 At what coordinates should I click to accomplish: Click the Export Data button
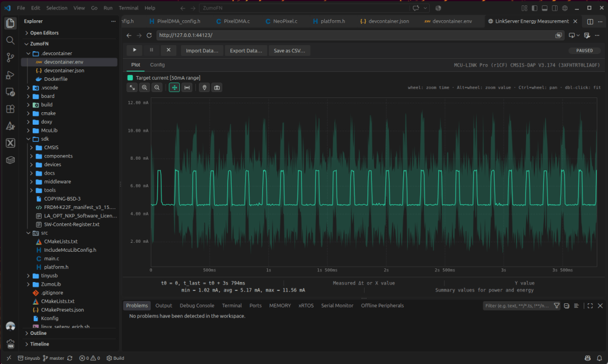point(246,51)
